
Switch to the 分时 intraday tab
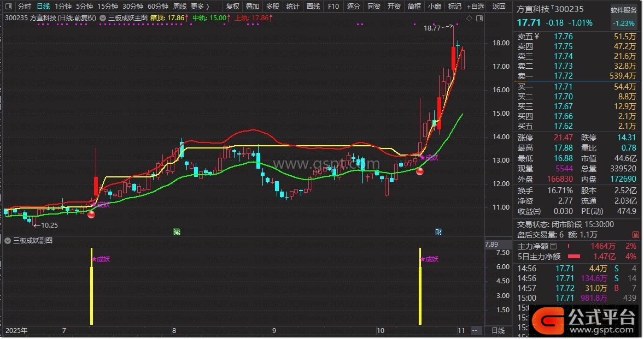[25, 7]
